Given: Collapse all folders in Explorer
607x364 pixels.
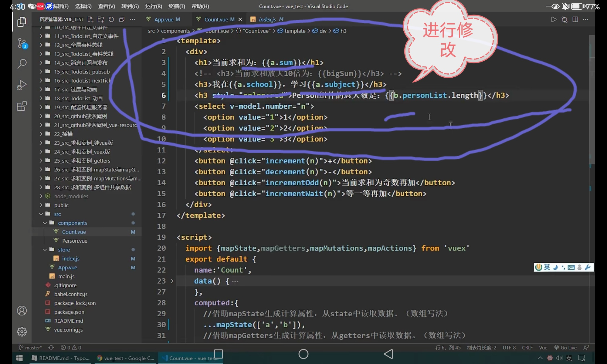Looking at the screenshot, I should coord(122,19).
